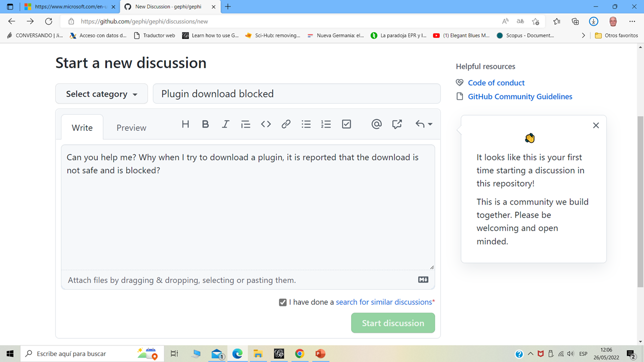
Task: Apply italic formatting to the text
Action: point(225,124)
